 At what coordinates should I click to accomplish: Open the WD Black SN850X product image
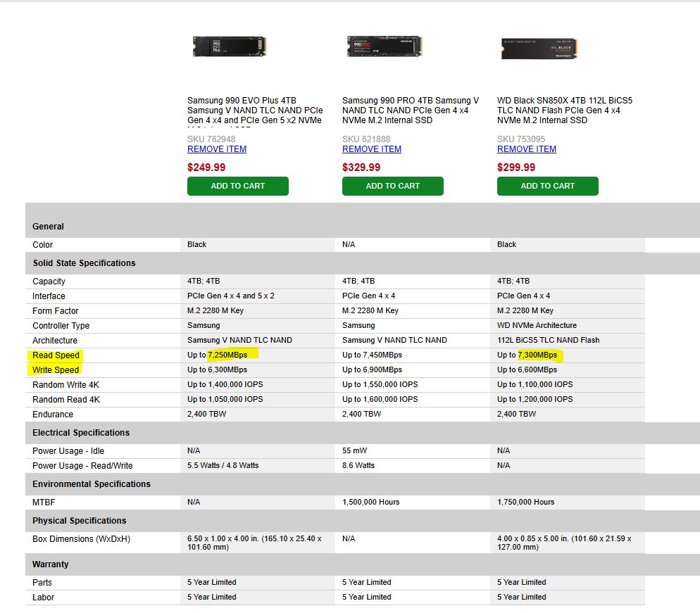539,48
